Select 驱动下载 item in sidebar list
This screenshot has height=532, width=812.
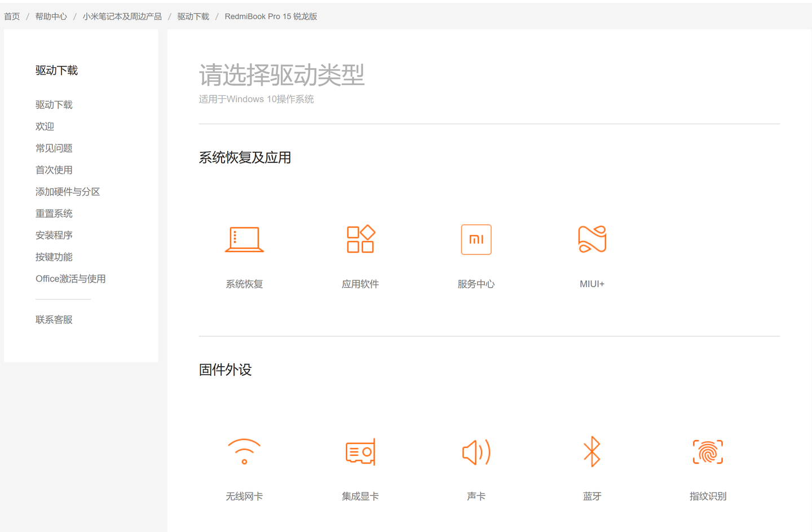pos(54,105)
